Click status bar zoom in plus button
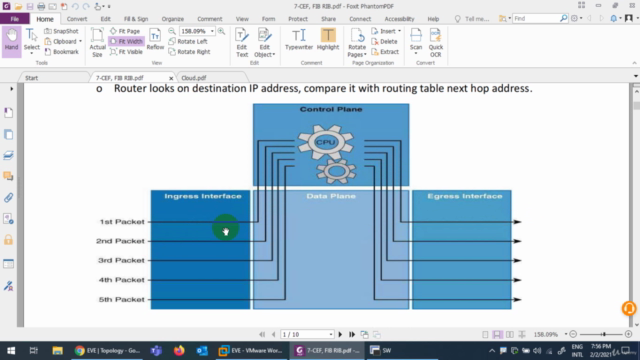 (628, 334)
